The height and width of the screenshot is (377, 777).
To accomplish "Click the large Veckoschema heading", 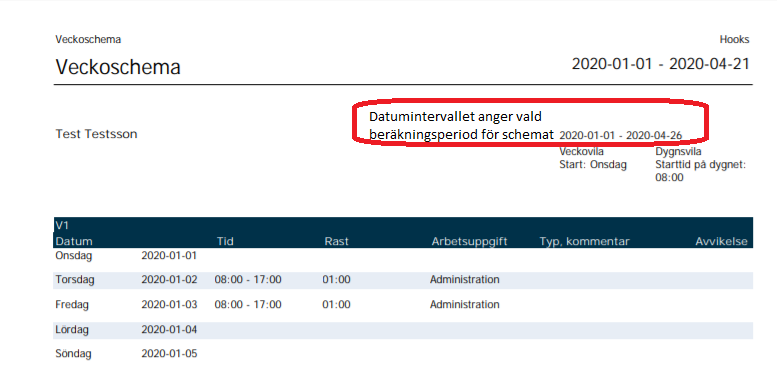I will 118,67.
